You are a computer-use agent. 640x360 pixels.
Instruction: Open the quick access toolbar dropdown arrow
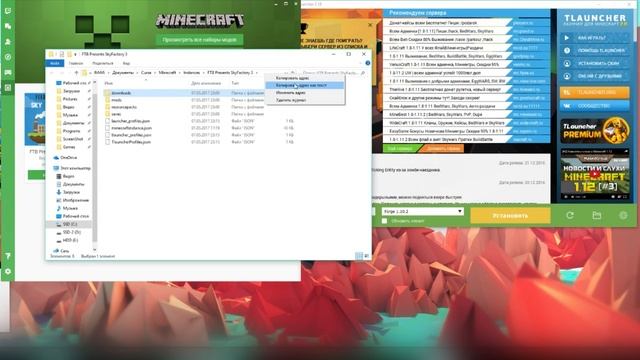point(75,54)
